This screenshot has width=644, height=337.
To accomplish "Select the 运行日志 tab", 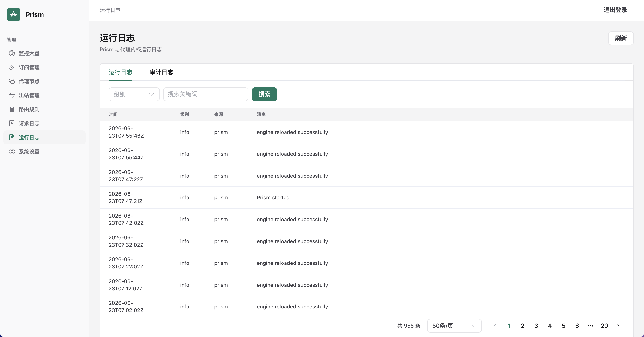I will (x=121, y=72).
